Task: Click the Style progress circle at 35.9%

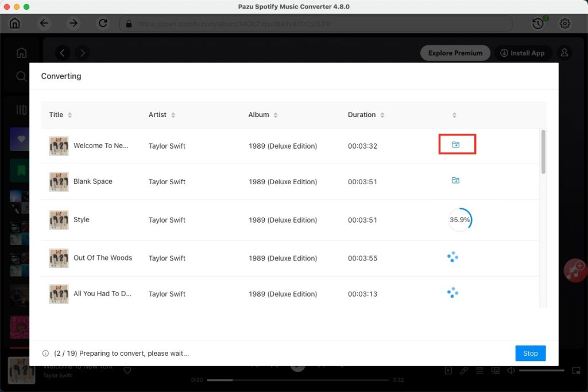Action: click(x=460, y=220)
